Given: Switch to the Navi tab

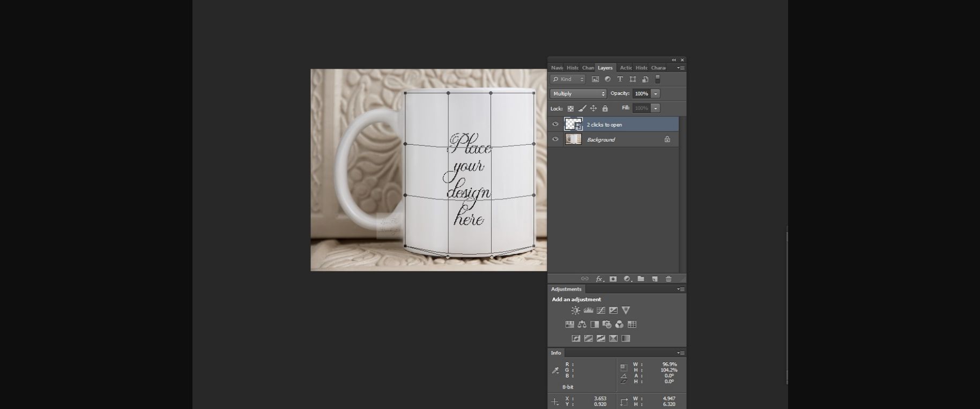Looking at the screenshot, I should pos(557,68).
